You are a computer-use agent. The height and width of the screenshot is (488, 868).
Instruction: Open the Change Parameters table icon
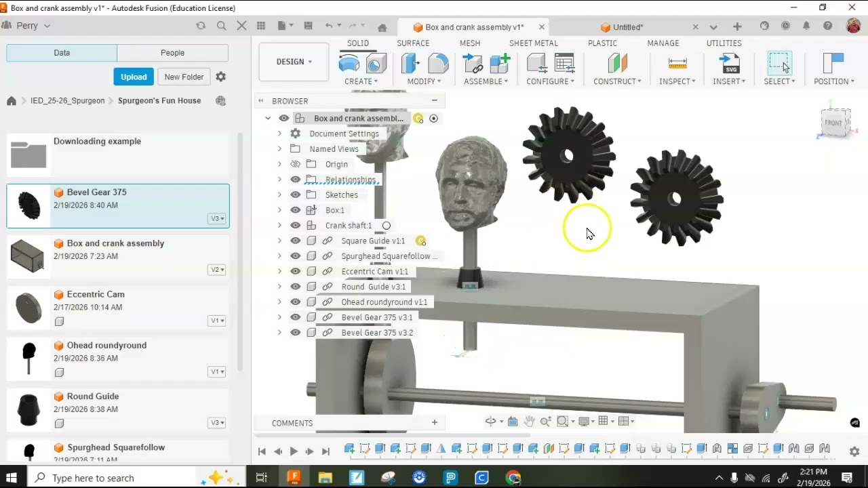pyautogui.click(x=564, y=63)
